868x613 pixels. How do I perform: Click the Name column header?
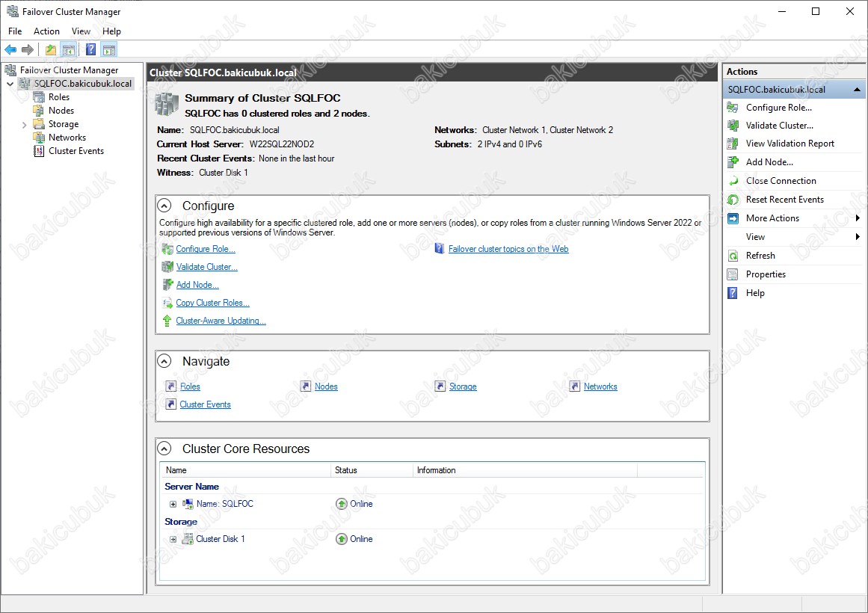(244, 470)
